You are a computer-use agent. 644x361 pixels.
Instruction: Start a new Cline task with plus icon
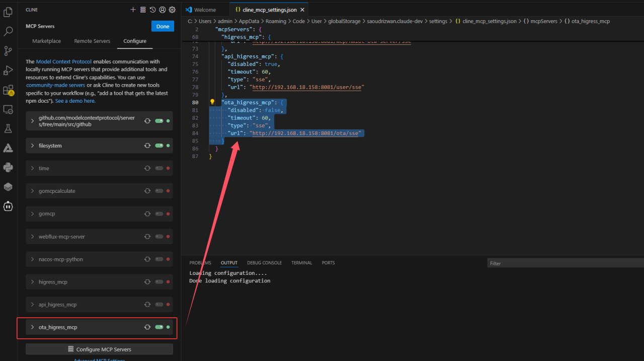point(133,10)
